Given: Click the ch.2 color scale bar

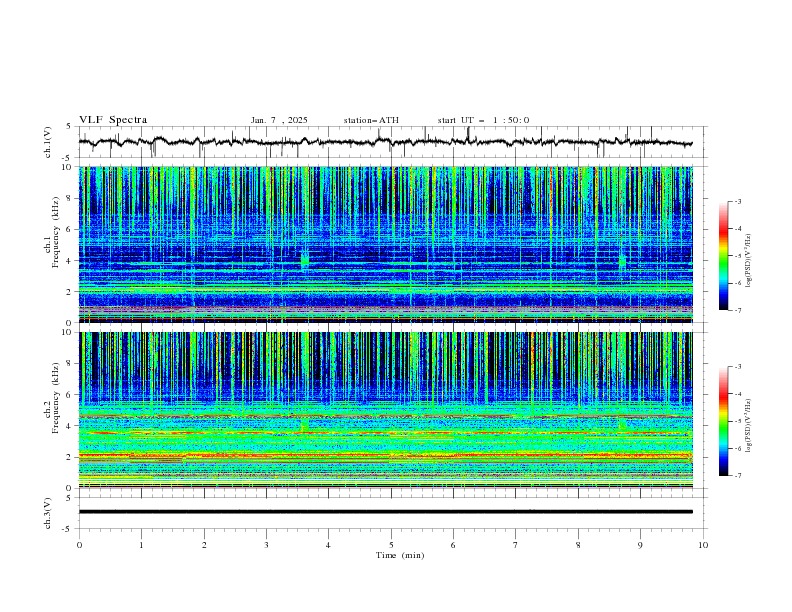Looking at the screenshot, I should point(723,421).
